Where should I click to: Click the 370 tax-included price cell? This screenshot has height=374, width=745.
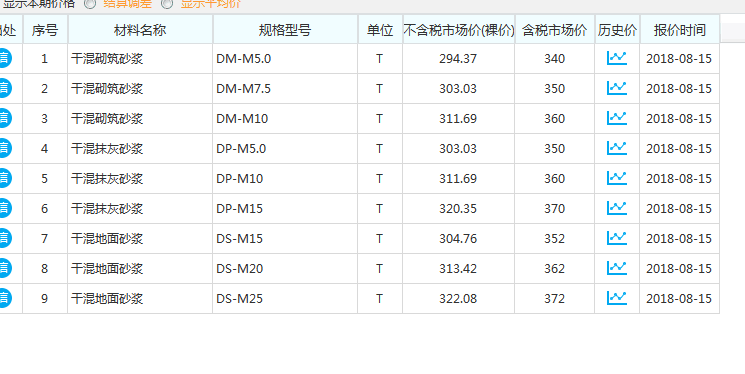click(x=554, y=208)
